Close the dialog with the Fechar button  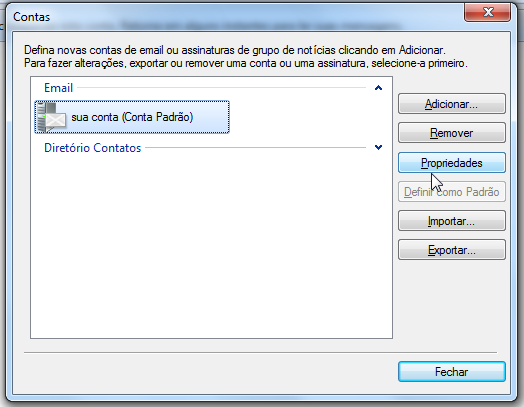[452, 372]
